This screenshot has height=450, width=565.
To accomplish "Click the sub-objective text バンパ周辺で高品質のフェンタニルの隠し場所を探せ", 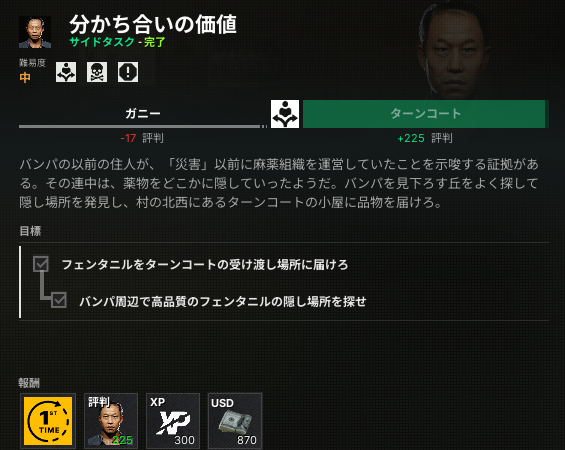I will (223, 301).
